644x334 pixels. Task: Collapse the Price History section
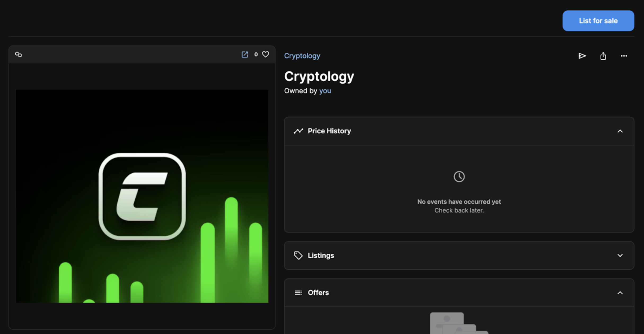click(620, 131)
